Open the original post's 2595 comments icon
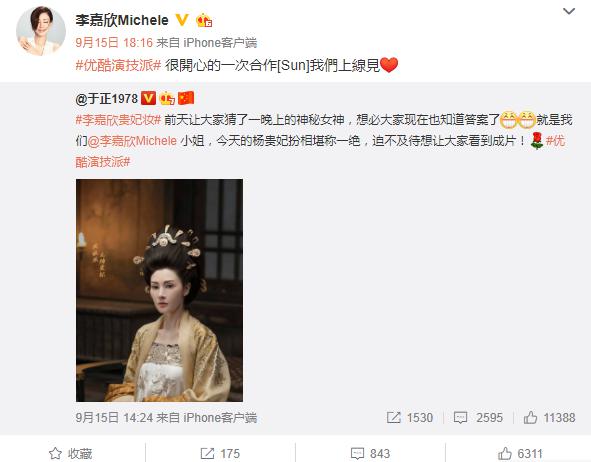 coord(461,418)
